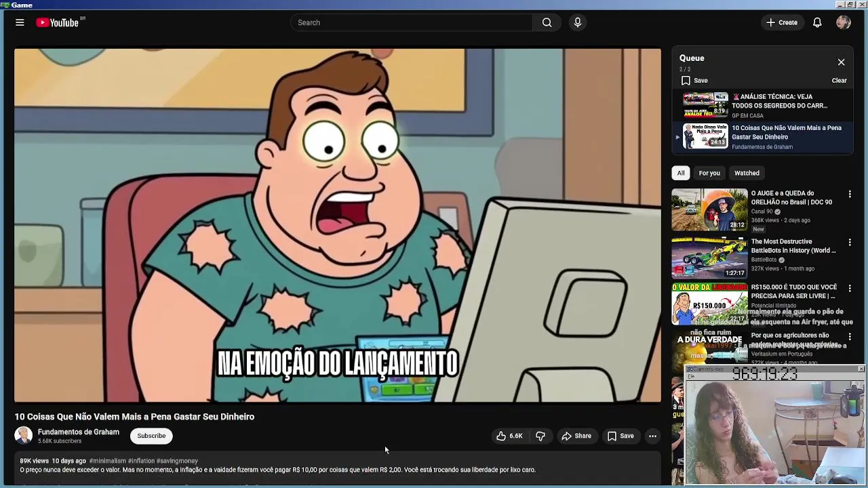The image size is (868, 488).
Task: Click the search magnifier button
Action: click(x=547, y=22)
